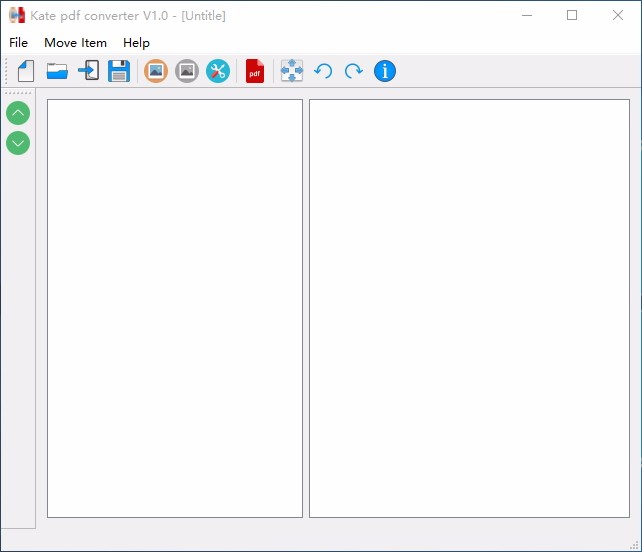This screenshot has width=642, height=552.
Task: Open the wrench and screwdriver settings
Action: (x=218, y=71)
